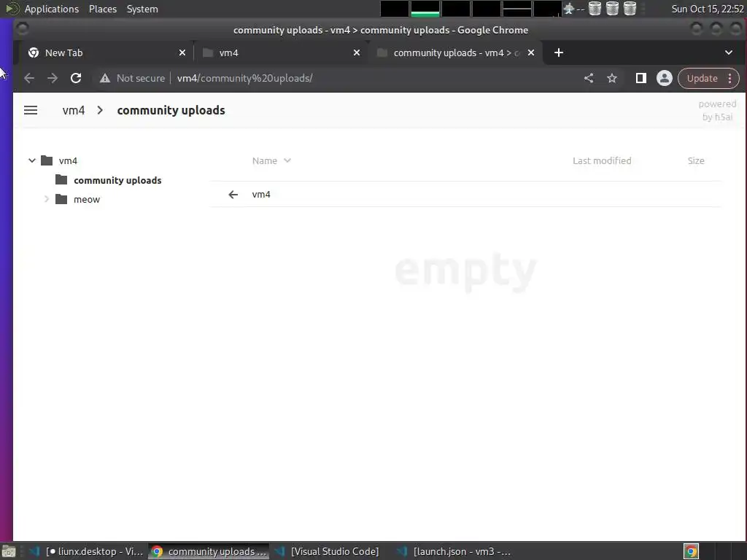Viewport: 747px width, 560px height.
Task: Reload the community uploads page
Action: pos(76,78)
